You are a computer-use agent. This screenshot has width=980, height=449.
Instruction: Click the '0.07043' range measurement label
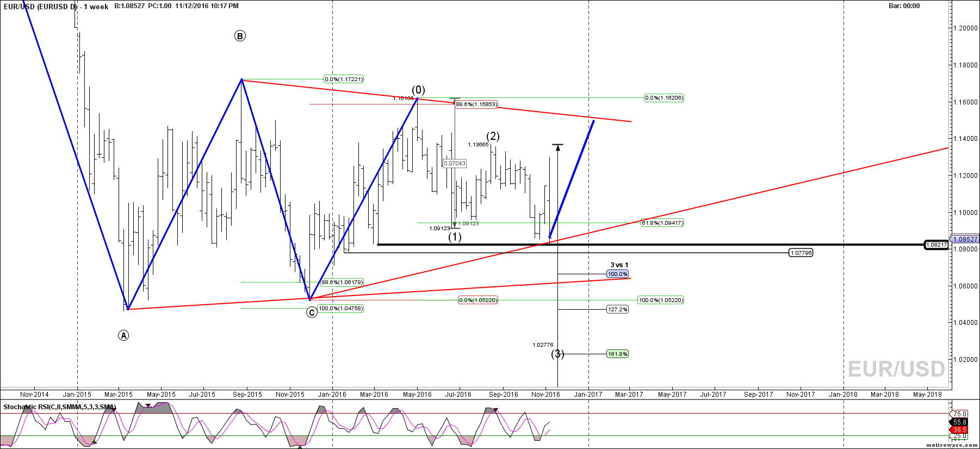(x=455, y=163)
